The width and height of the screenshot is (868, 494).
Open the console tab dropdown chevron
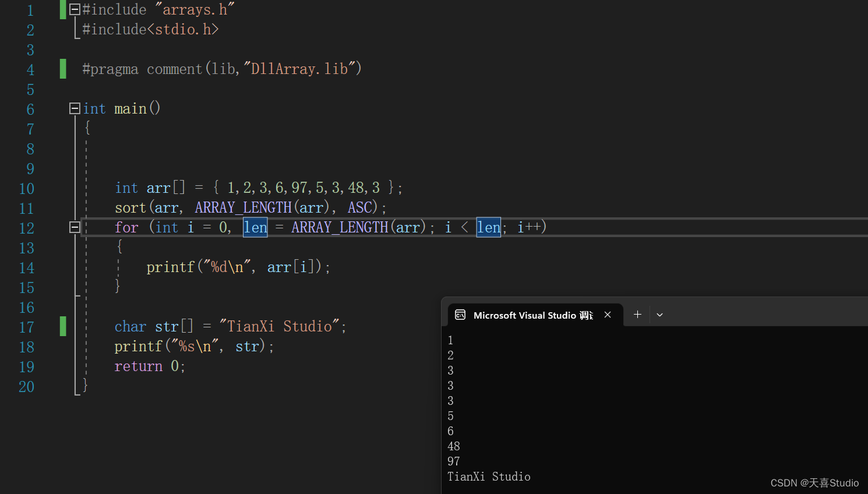pos(659,315)
